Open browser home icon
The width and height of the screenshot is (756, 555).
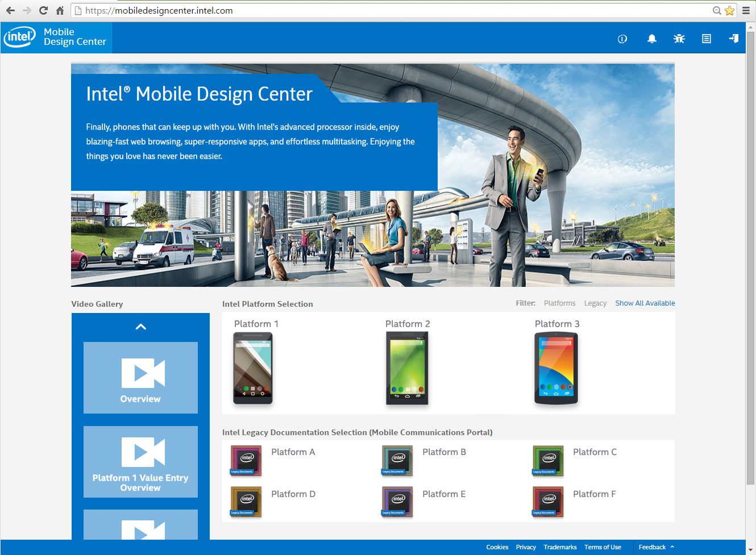60,10
